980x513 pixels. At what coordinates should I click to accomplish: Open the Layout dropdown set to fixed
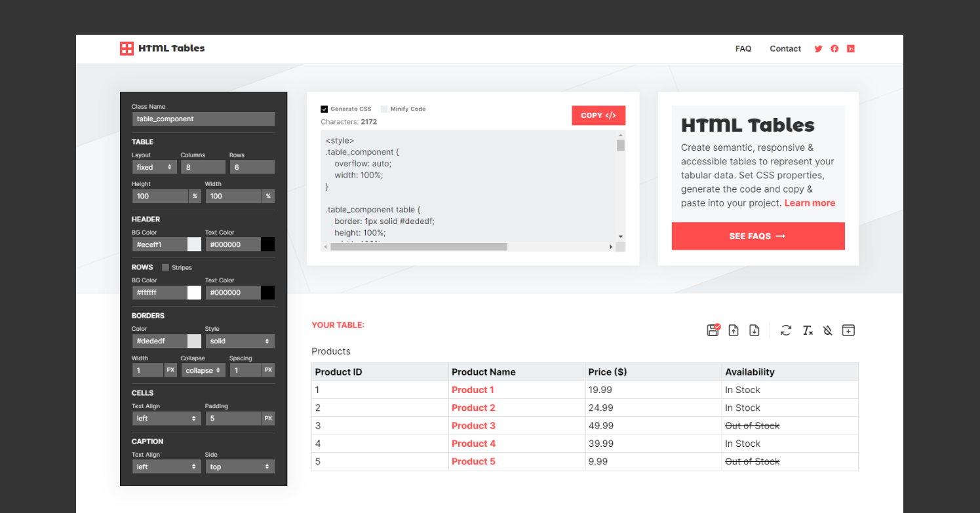click(x=154, y=167)
